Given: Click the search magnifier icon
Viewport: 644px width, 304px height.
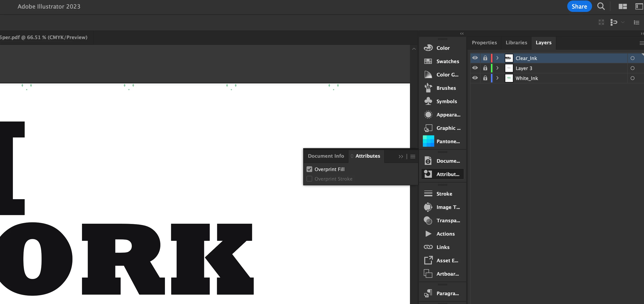Looking at the screenshot, I should [x=601, y=6].
